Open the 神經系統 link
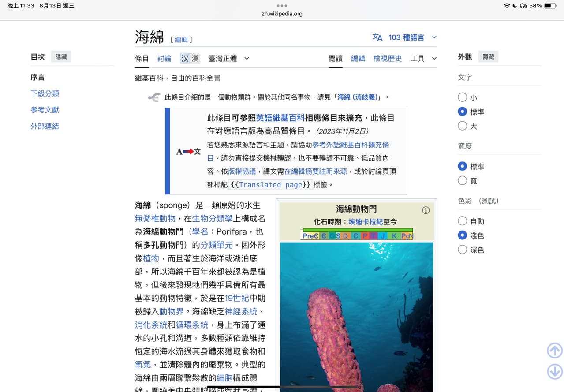The width and height of the screenshot is (564, 392). tap(241, 311)
